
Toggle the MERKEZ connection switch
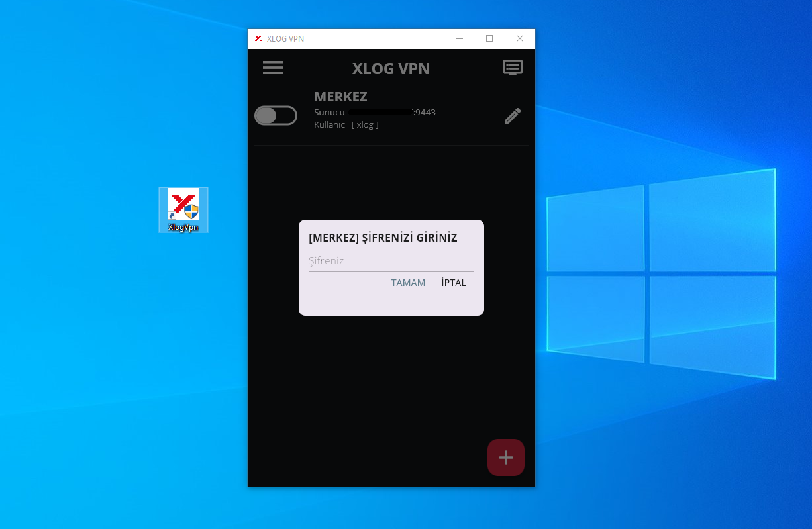(276, 116)
